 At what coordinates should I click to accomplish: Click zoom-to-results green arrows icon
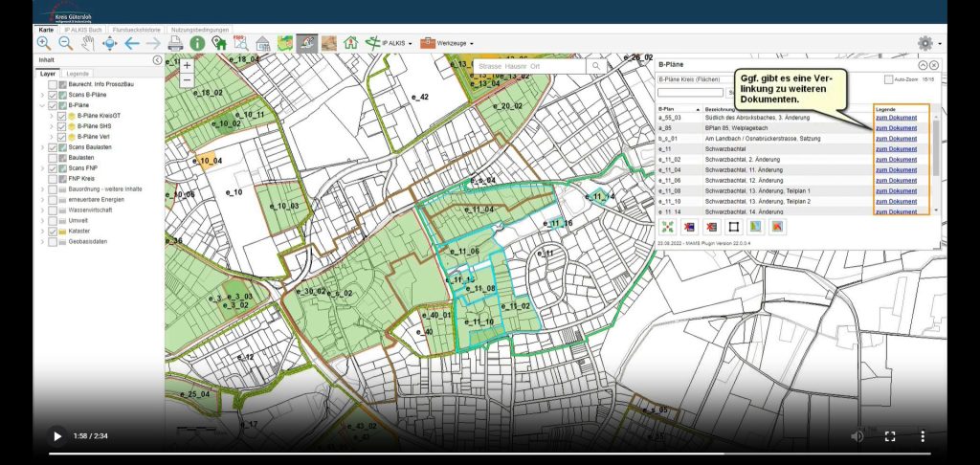pyautogui.click(x=667, y=226)
